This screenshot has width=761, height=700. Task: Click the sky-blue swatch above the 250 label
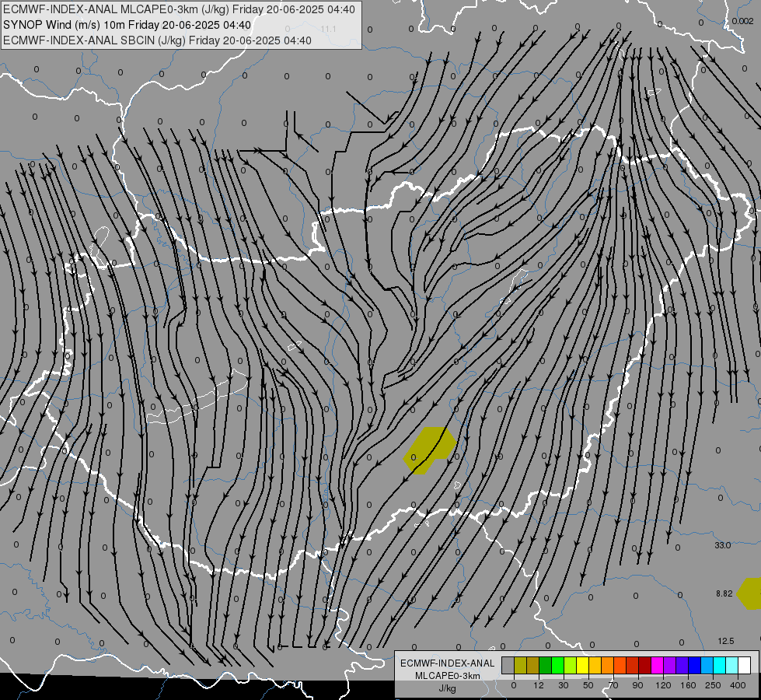pyautogui.click(x=707, y=665)
